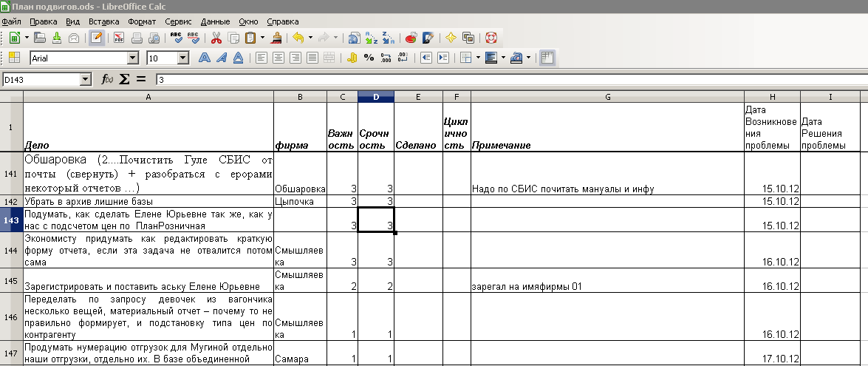Apply currency number format

(x=352, y=58)
